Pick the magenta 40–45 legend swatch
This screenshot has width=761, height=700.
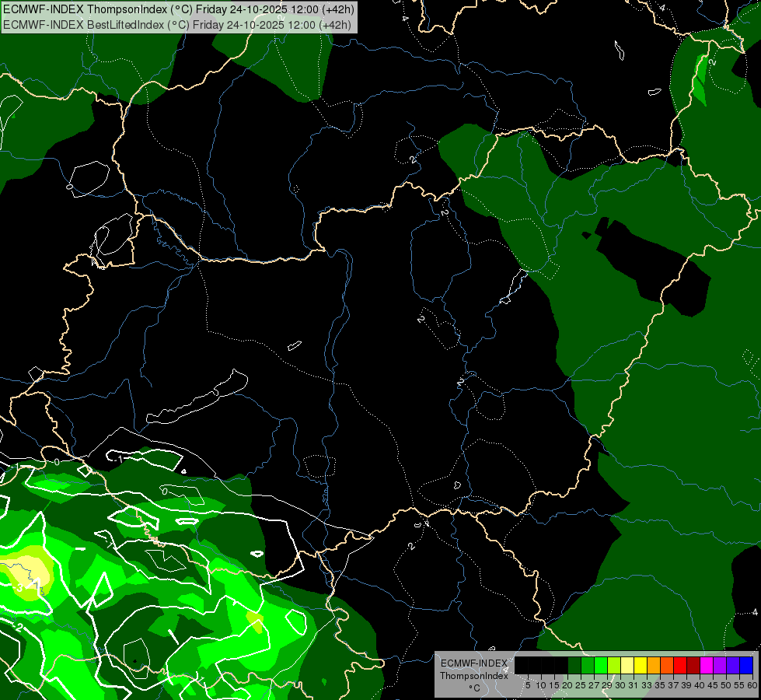click(x=706, y=665)
